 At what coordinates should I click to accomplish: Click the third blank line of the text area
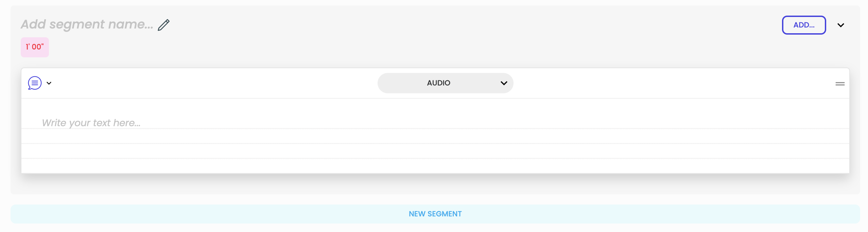coord(435,151)
